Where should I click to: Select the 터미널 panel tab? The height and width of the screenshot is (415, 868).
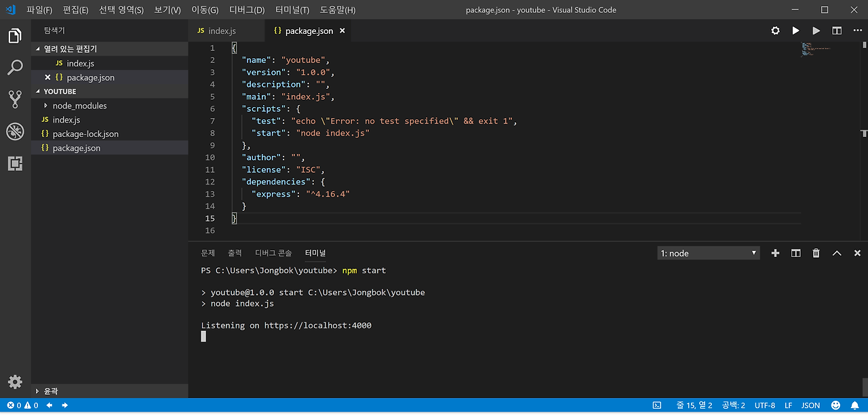(315, 253)
